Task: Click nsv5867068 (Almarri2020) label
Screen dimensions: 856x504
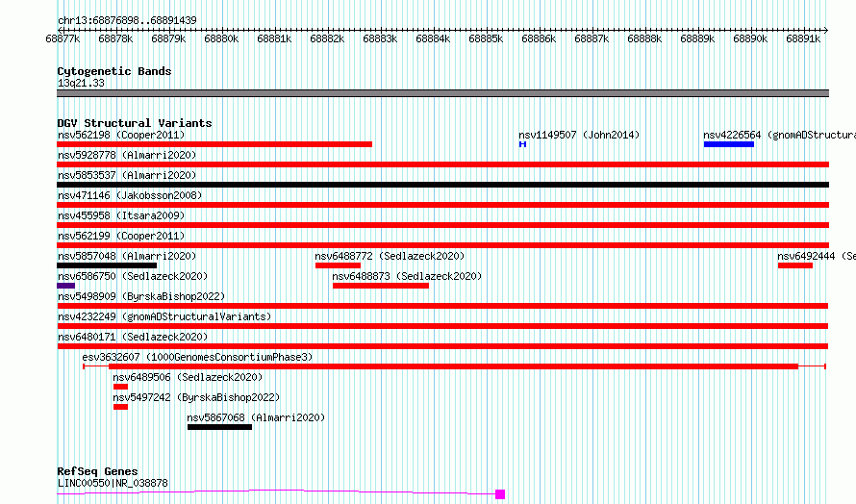Action: 256,417
